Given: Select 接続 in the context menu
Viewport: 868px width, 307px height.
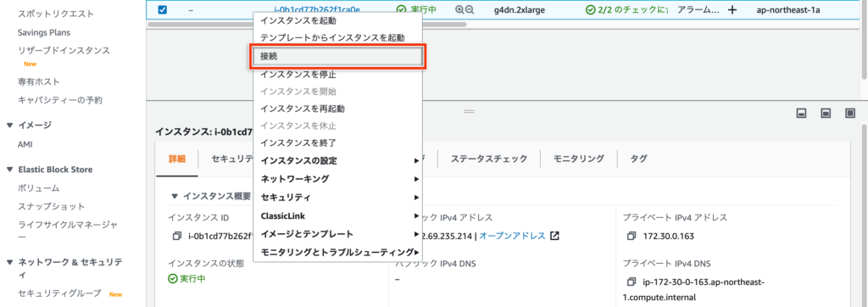Looking at the screenshot, I should point(337,56).
